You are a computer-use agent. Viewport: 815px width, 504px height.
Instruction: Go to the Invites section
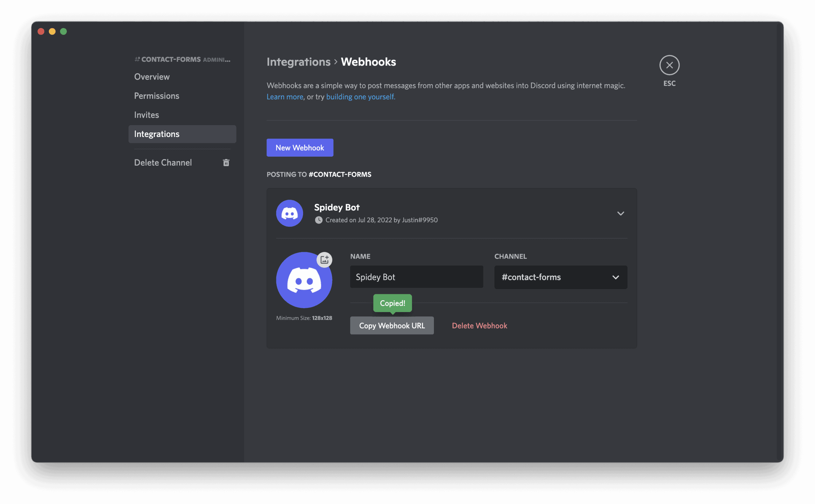tap(147, 115)
